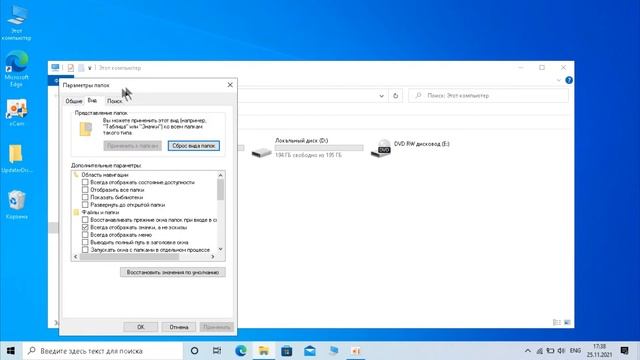Click the taskbar search box
The image size is (640, 360).
(103, 351)
